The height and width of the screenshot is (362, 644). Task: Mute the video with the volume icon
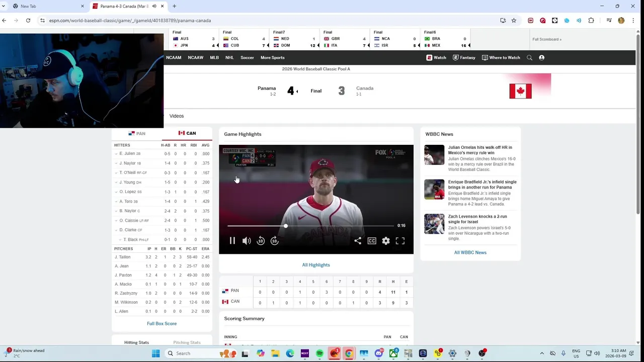coord(247,241)
